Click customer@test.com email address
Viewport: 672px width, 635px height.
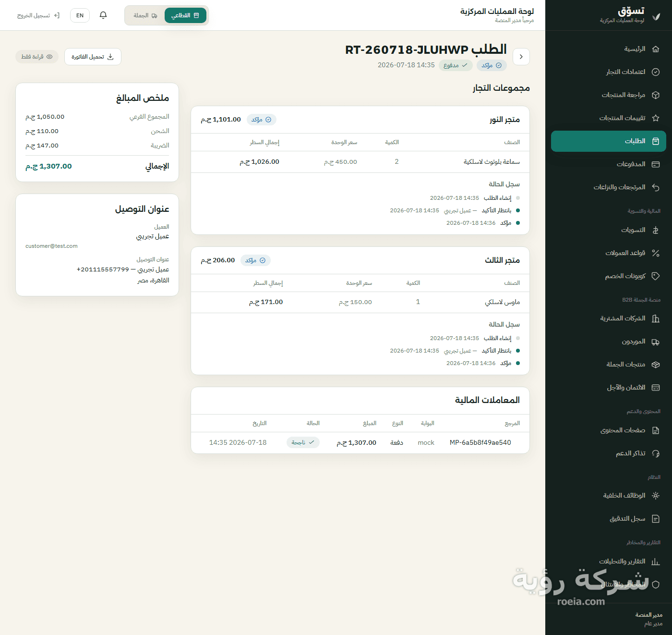pos(51,246)
